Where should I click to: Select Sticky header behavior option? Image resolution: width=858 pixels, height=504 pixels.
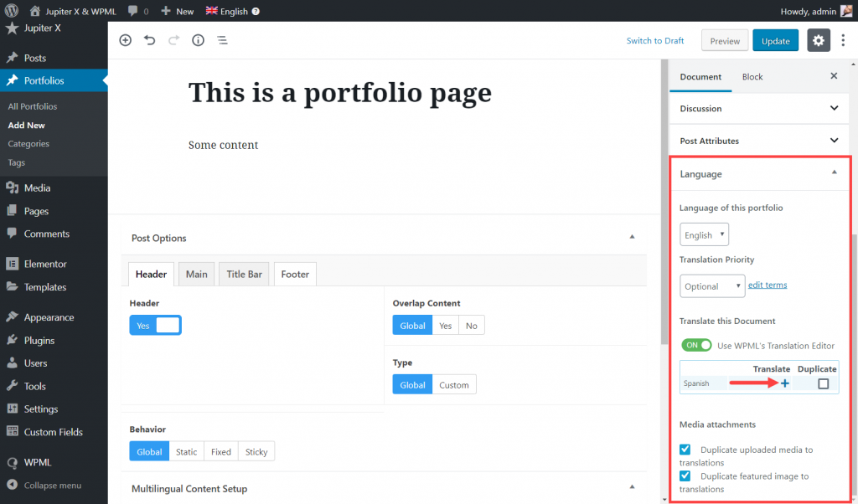tap(256, 451)
